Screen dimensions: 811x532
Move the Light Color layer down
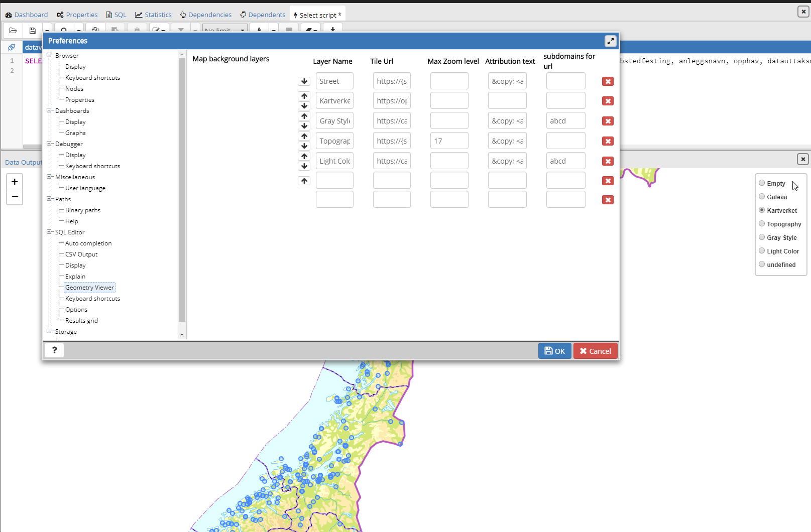pyautogui.click(x=304, y=166)
